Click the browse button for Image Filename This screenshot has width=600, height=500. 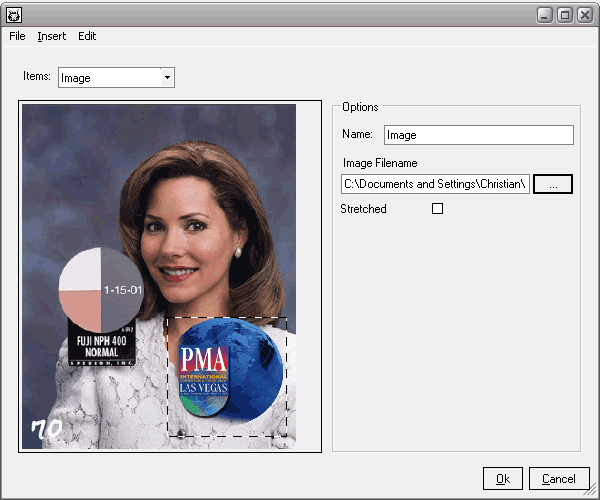point(553,184)
